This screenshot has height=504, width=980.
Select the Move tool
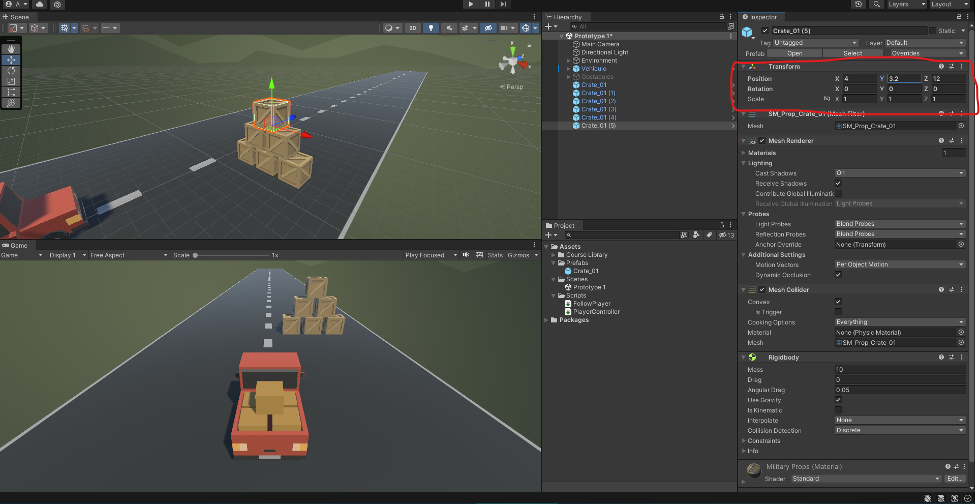pos(11,60)
